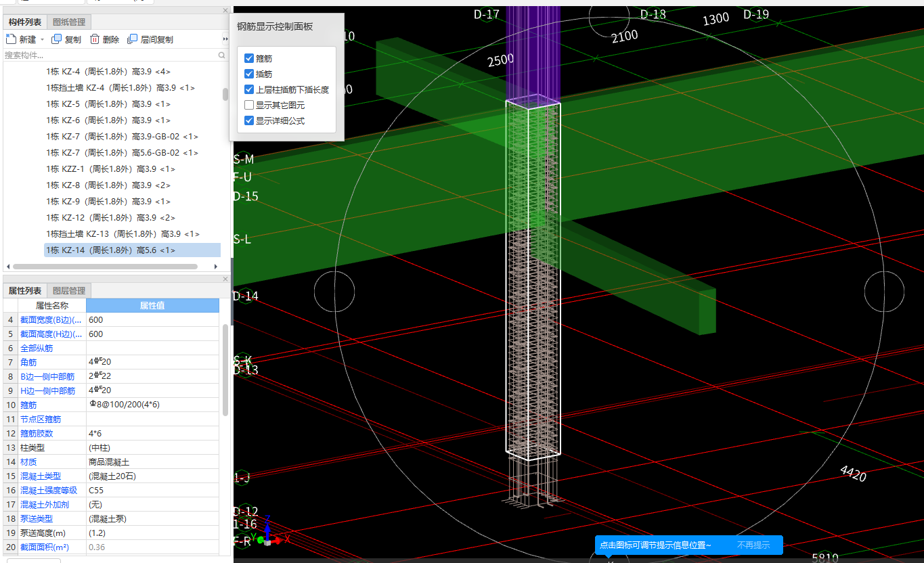Select 1栋 KZZ-1 高3.9 <1> row

110,168
